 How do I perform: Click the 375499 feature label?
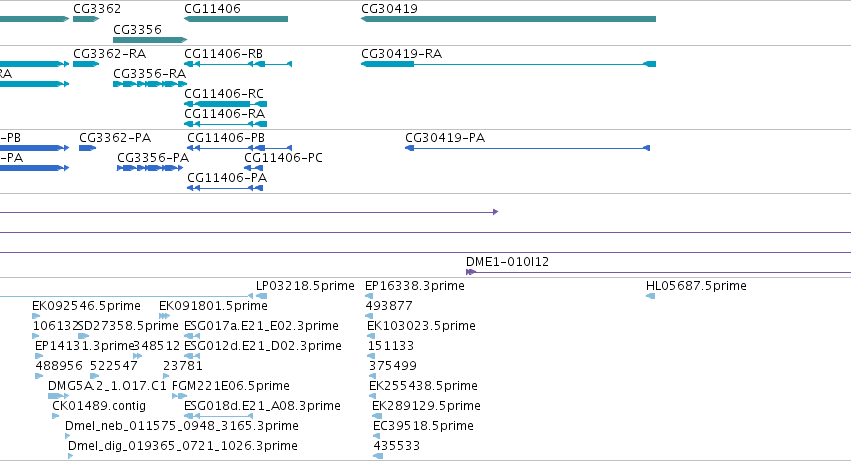[393, 366]
